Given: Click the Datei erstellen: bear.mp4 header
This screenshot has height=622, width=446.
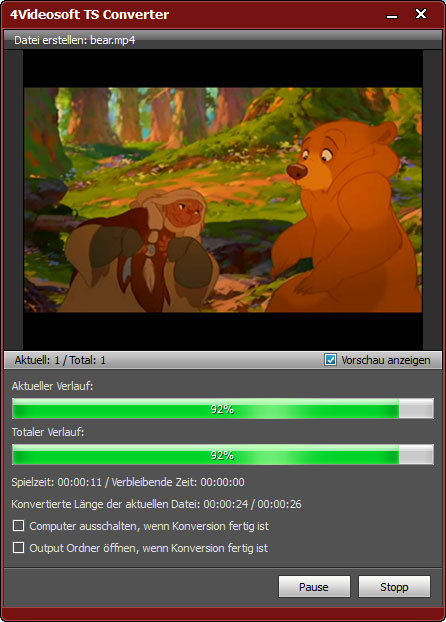Looking at the screenshot, I should coord(223,40).
